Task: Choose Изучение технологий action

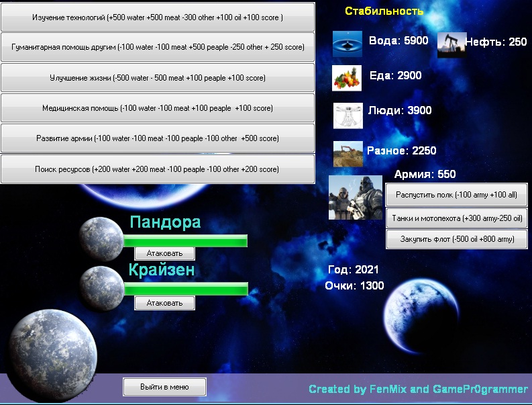Action: (x=158, y=17)
